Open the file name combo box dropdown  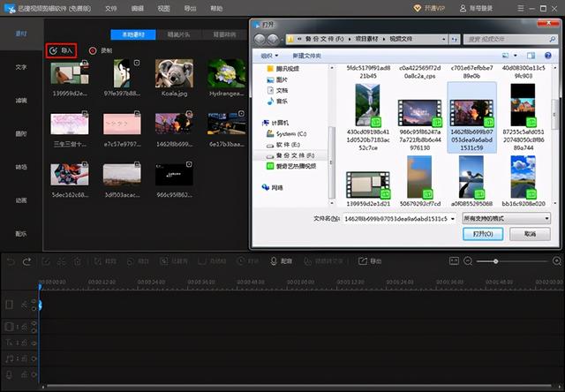click(x=453, y=219)
